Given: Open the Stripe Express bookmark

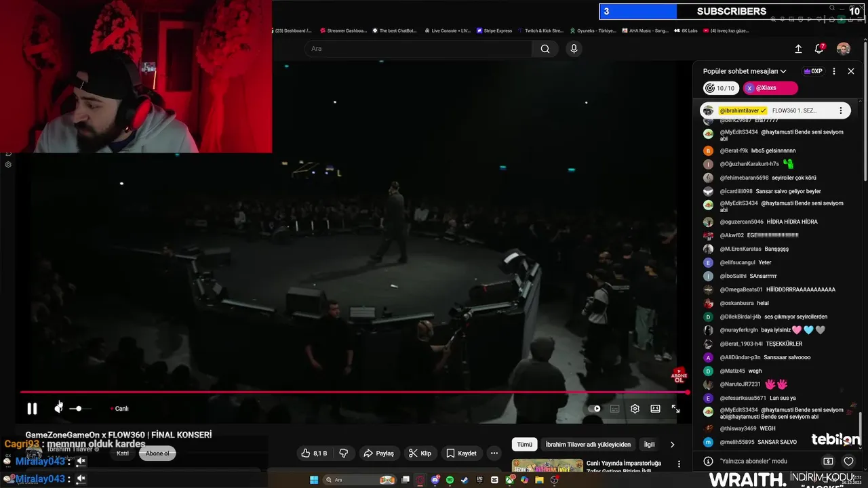Looking at the screenshot, I should pos(494,30).
